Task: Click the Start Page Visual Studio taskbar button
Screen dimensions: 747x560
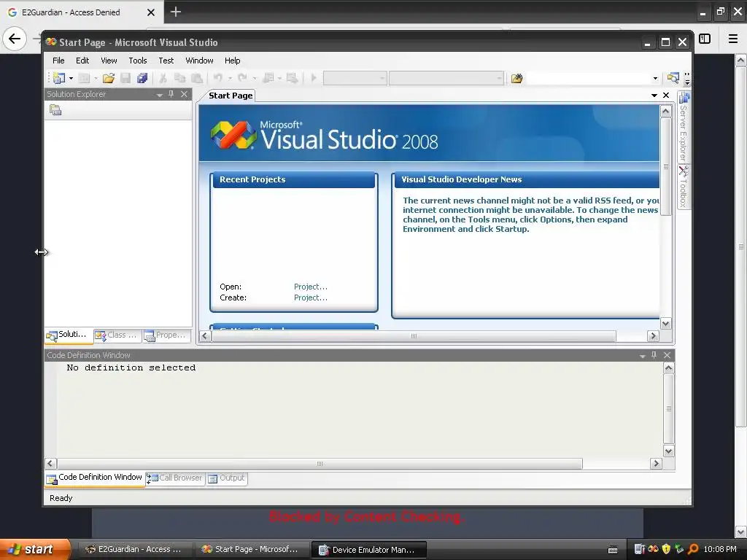Action: click(251, 550)
